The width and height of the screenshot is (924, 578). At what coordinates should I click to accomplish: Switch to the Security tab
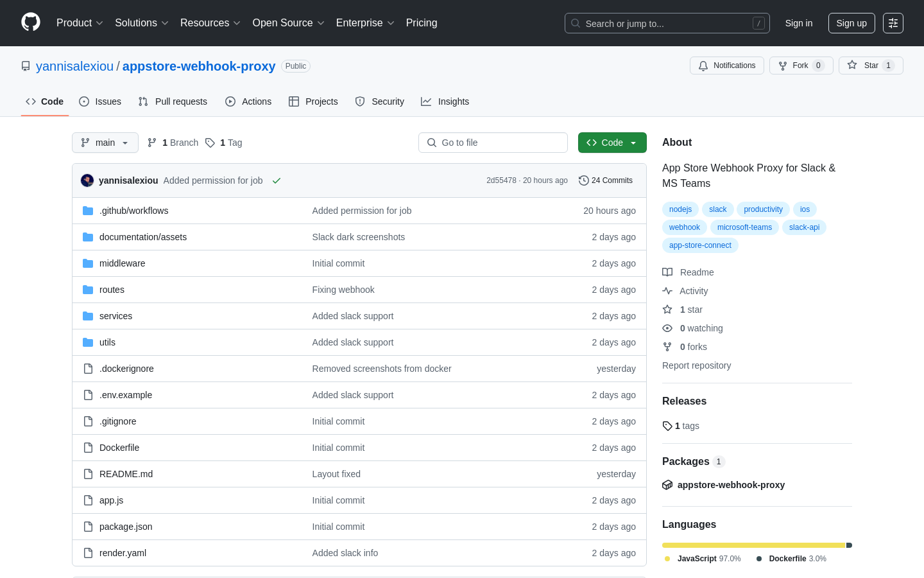click(380, 101)
